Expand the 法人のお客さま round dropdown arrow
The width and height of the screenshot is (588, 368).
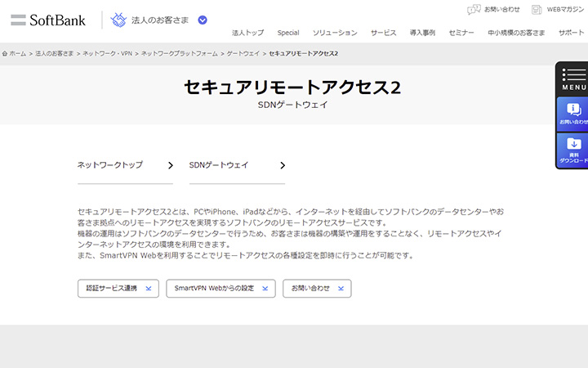point(203,20)
